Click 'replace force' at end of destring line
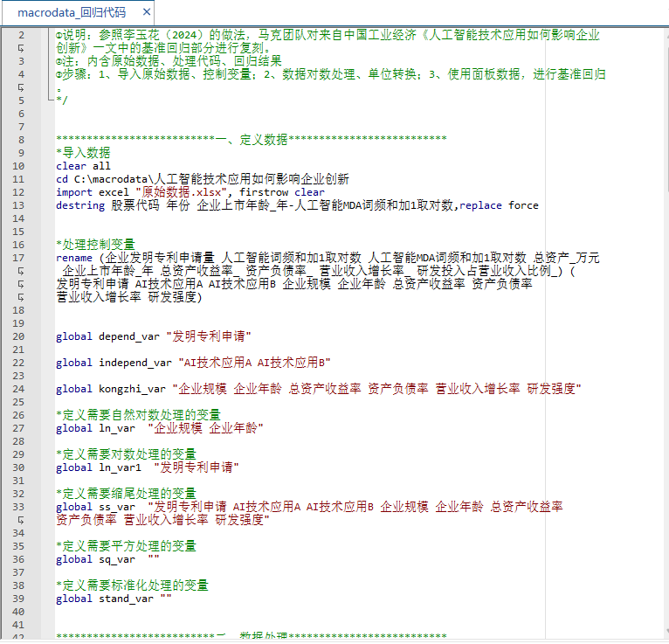The width and height of the screenshot is (669, 644). (x=499, y=205)
